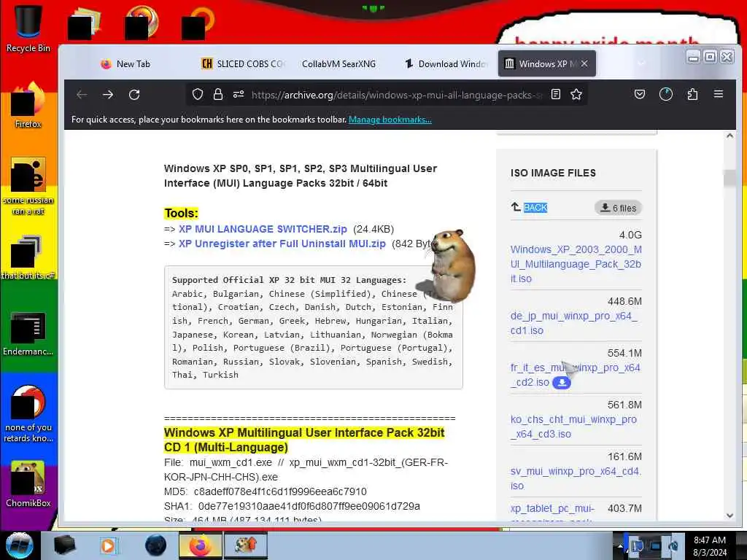Open the xp_tablet_pc_mui link

[x=552, y=508]
